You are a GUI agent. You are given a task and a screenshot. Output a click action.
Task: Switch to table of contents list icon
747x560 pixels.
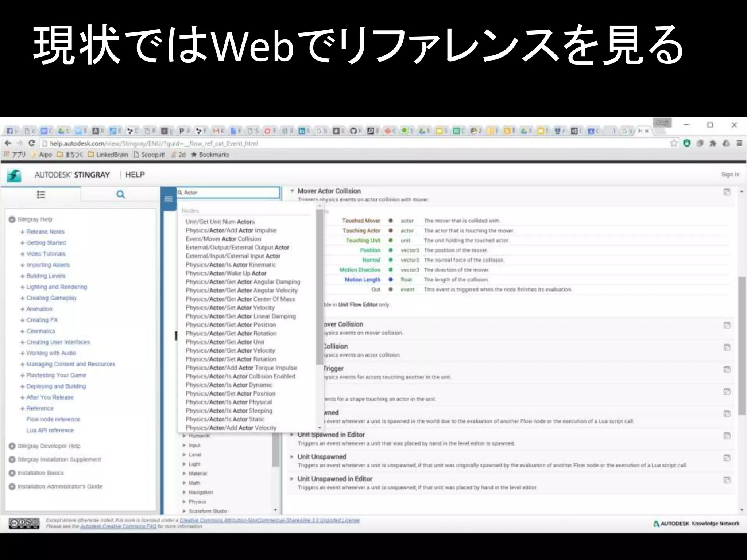41,194
